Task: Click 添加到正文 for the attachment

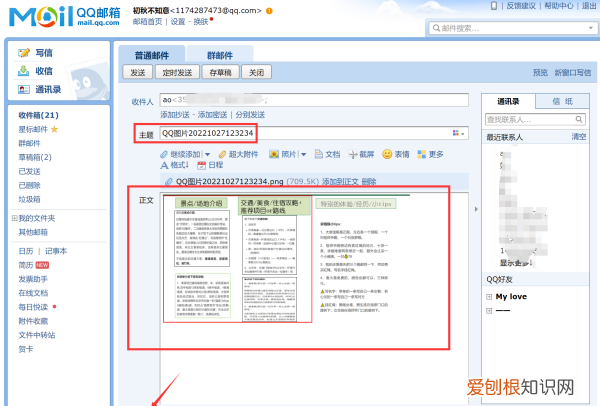Action: (x=340, y=181)
